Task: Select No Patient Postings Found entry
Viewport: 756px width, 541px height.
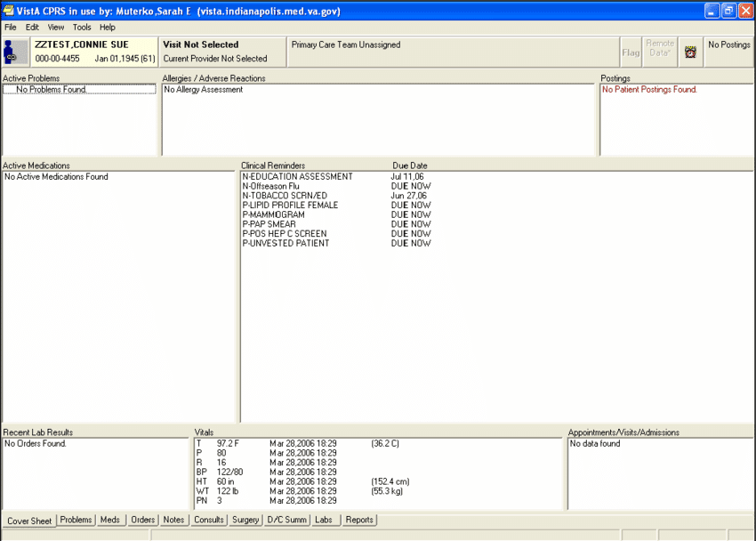Action: 649,89
